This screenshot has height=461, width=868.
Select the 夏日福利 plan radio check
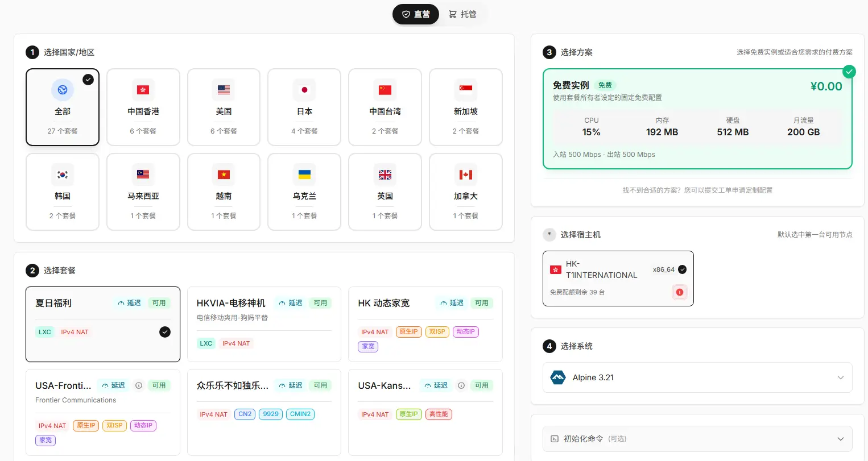(x=165, y=332)
